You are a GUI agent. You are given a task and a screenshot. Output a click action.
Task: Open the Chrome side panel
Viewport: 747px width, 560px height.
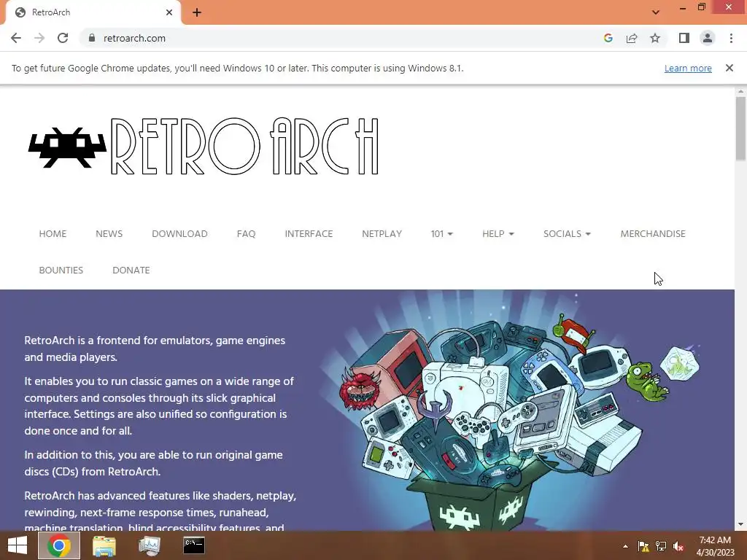[x=684, y=38]
